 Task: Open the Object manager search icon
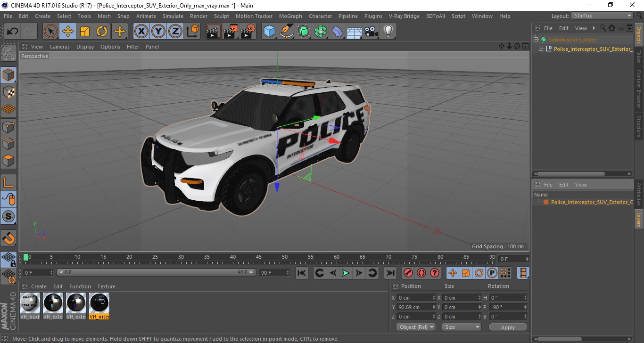tap(603, 28)
